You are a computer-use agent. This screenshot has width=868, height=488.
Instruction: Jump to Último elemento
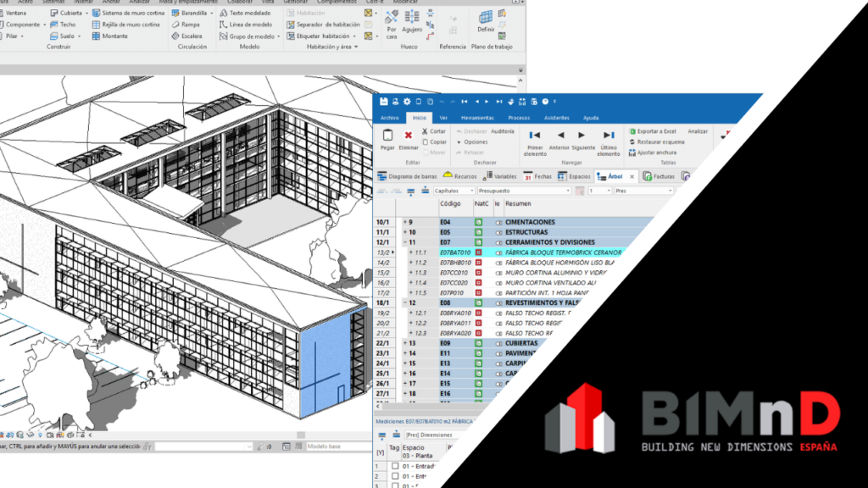[609, 136]
